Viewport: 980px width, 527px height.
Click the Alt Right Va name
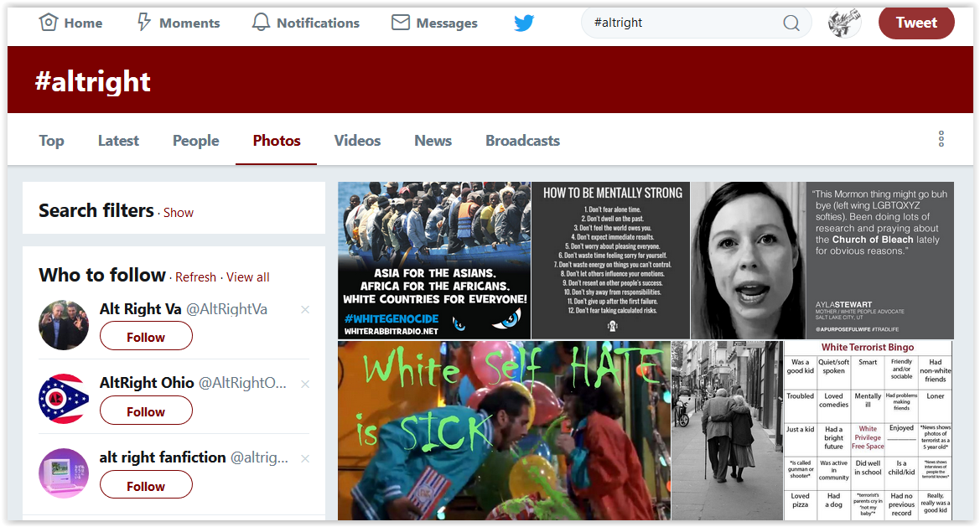pyautogui.click(x=141, y=309)
